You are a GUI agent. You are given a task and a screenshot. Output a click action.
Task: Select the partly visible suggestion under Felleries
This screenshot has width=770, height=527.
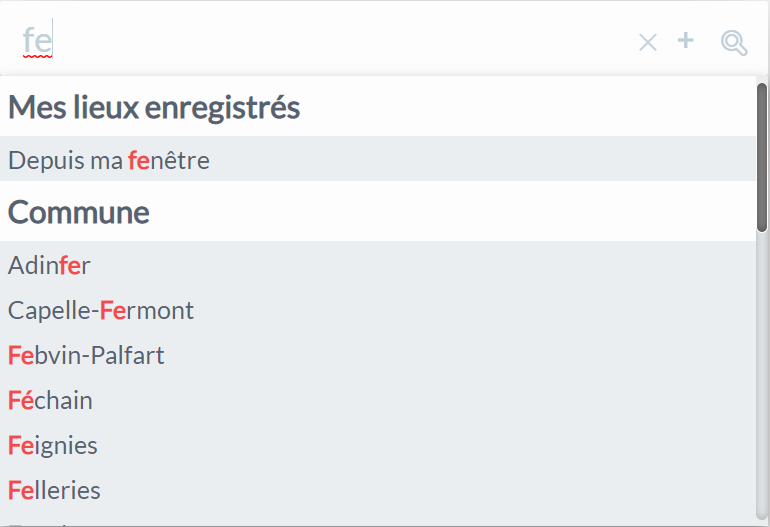tap(378, 522)
